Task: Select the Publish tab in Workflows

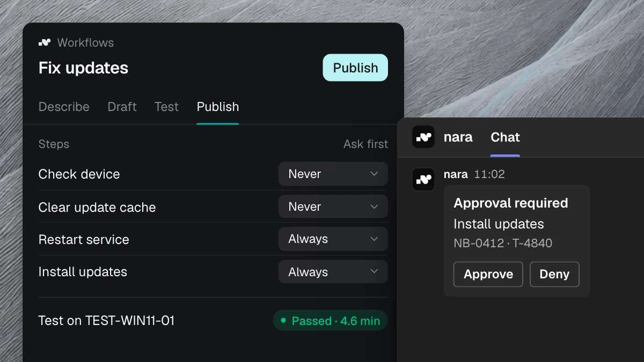Action: [218, 107]
